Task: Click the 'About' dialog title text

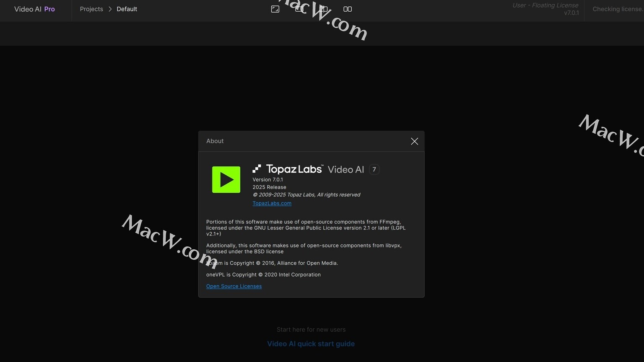Action: tap(215, 141)
